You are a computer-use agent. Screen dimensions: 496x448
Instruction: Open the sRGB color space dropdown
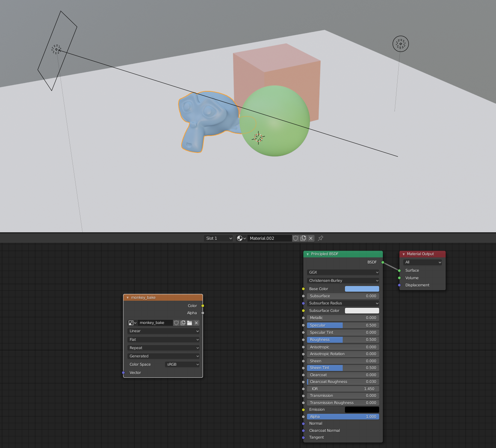pos(182,365)
